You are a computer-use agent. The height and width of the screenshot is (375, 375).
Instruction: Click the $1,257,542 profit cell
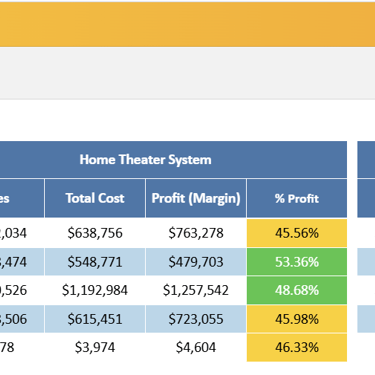196,290
